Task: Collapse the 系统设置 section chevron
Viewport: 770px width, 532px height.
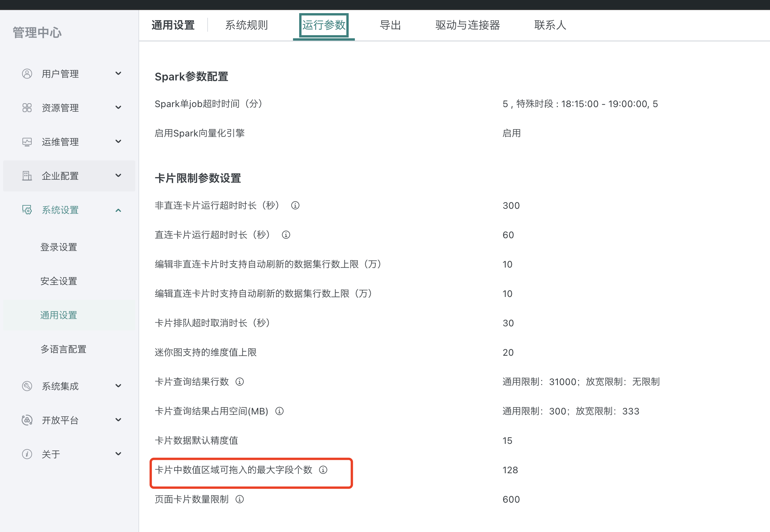Action: [119, 210]
